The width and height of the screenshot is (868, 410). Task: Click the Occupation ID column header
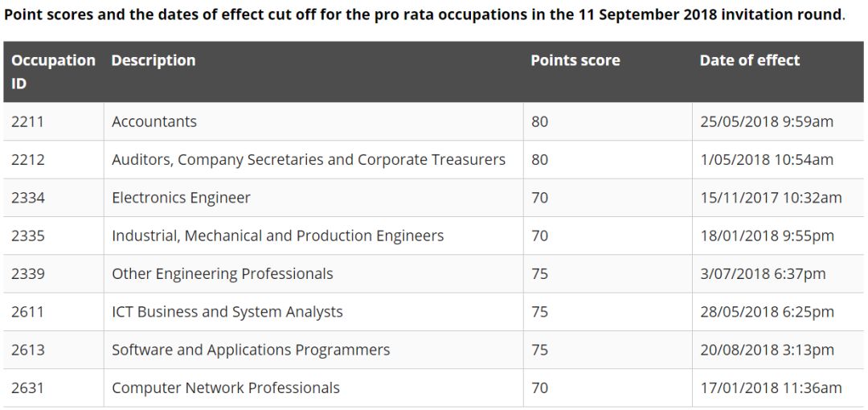click(x=53, y=72)
